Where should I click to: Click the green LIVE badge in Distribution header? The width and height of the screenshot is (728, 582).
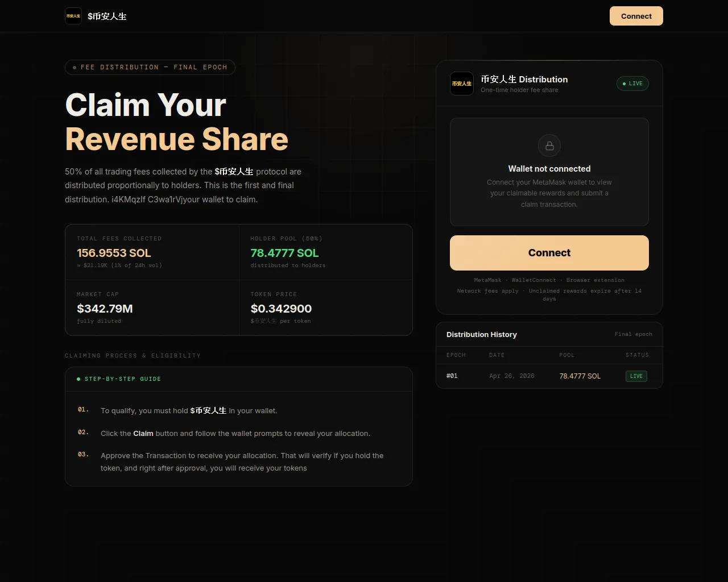[632, 84]
